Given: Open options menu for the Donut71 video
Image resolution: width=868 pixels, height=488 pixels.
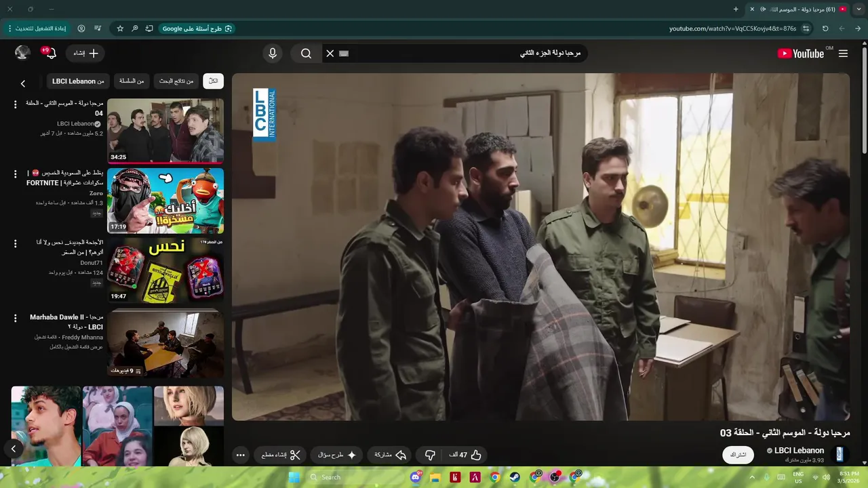Looking at the screenshot, I should [15, 244].
